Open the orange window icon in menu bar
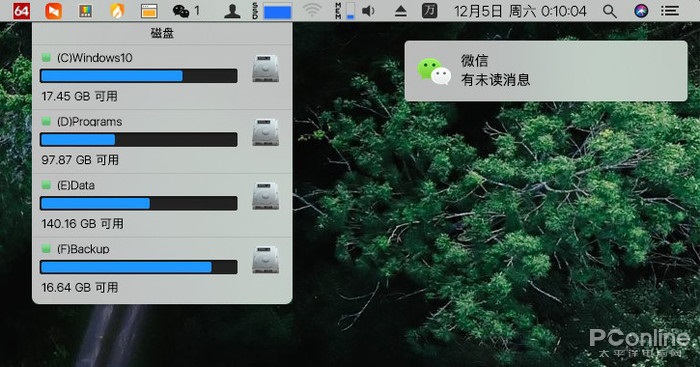The width and height of the screenshot is (700, 367). (x=149, y=11)
